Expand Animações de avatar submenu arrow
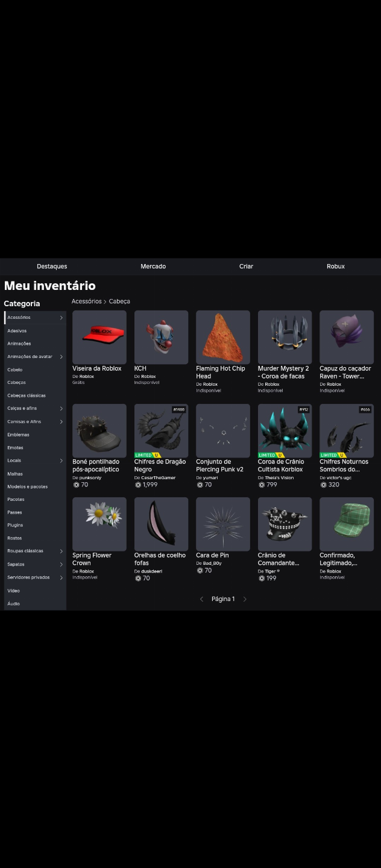 [61, 357]
